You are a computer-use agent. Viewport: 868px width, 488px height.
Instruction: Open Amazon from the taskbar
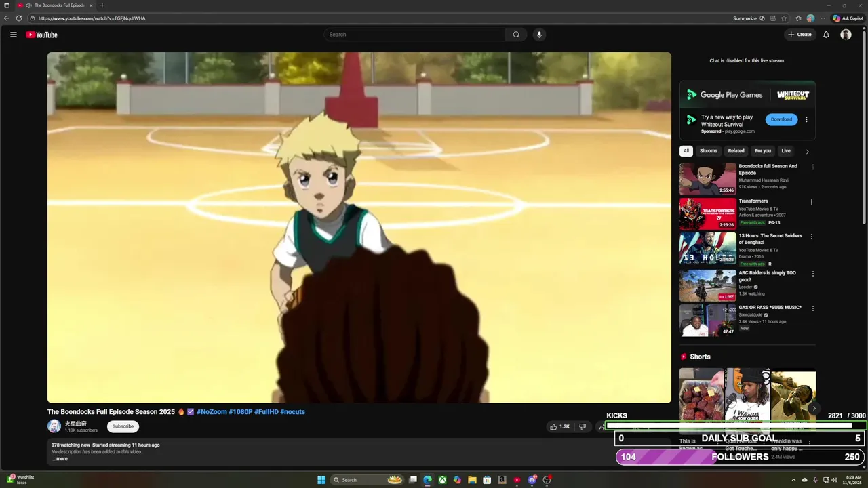[502, 480]
